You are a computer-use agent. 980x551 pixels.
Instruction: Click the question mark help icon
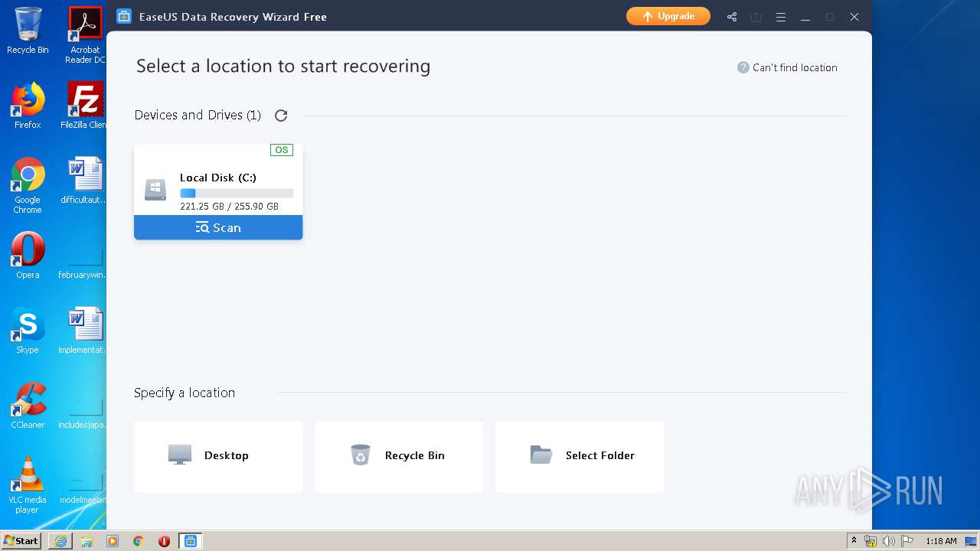tap(743, 67)
